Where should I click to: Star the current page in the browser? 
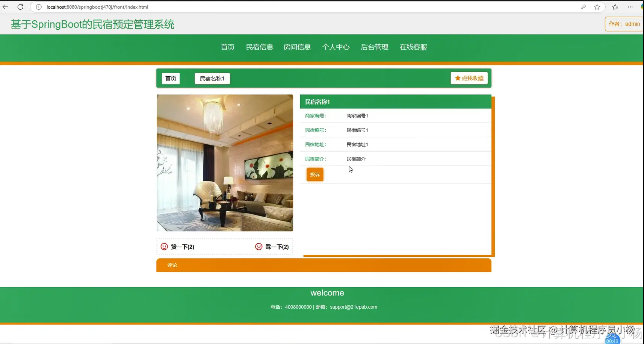click(597, 7)
